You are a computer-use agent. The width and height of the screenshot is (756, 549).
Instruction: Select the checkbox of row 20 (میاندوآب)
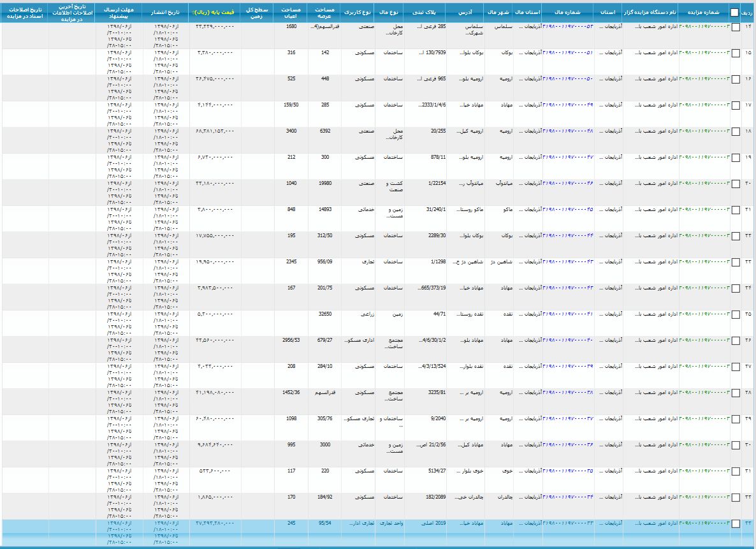pos(736,184)
